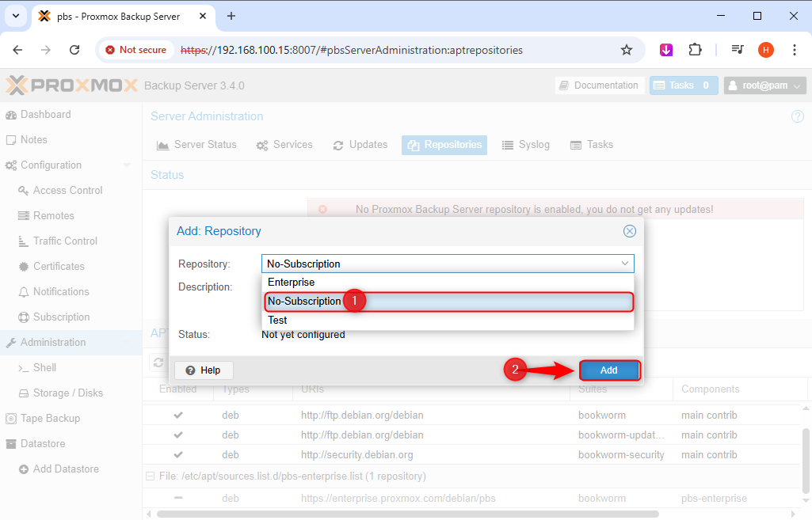Click the vertical scrollbar of repository list

point(806,461)
